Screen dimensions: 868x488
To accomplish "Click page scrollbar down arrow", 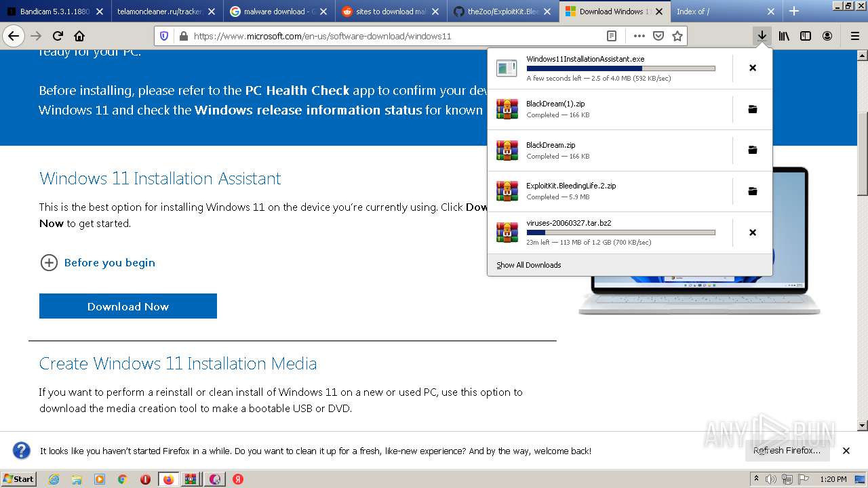I will coord(863,426).
